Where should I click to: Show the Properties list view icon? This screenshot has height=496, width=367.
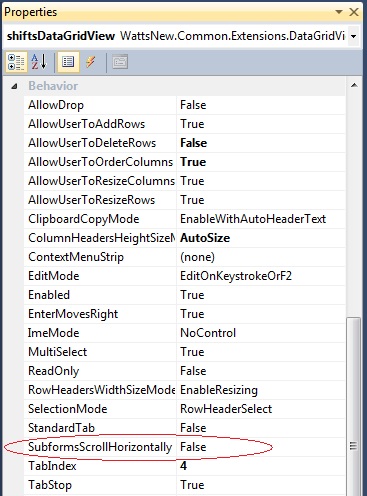68,62
